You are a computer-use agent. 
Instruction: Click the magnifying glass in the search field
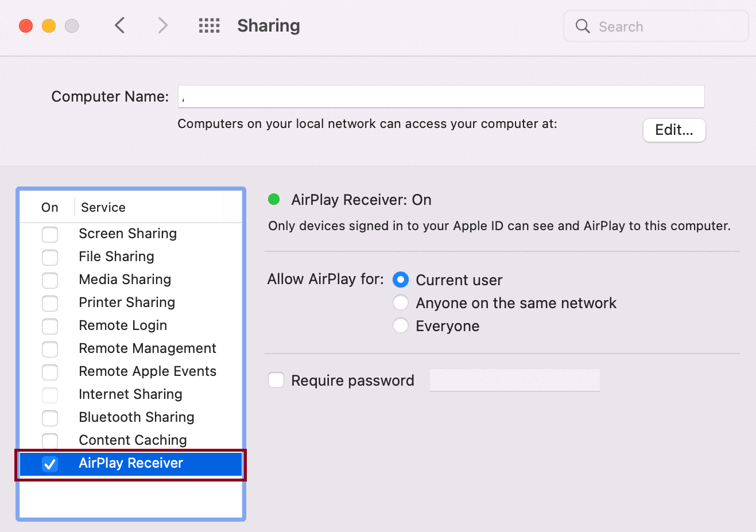pyautogui.click(x=582, y=26)
